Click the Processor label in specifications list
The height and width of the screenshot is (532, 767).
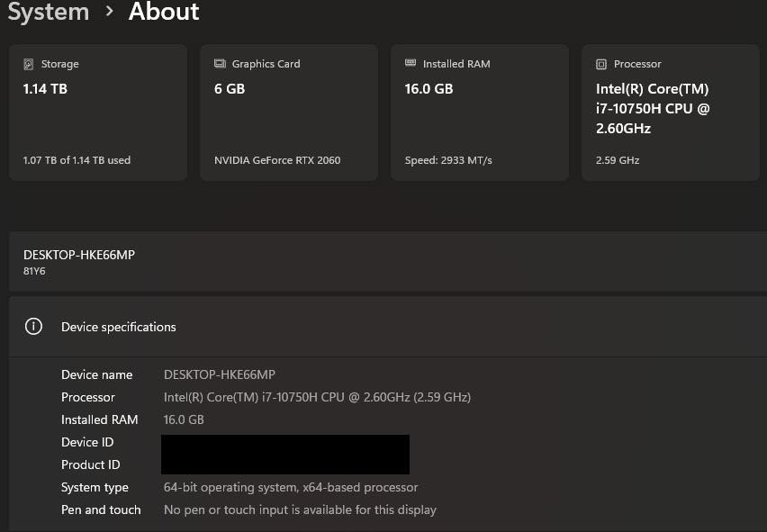click(x=88, y=397)
